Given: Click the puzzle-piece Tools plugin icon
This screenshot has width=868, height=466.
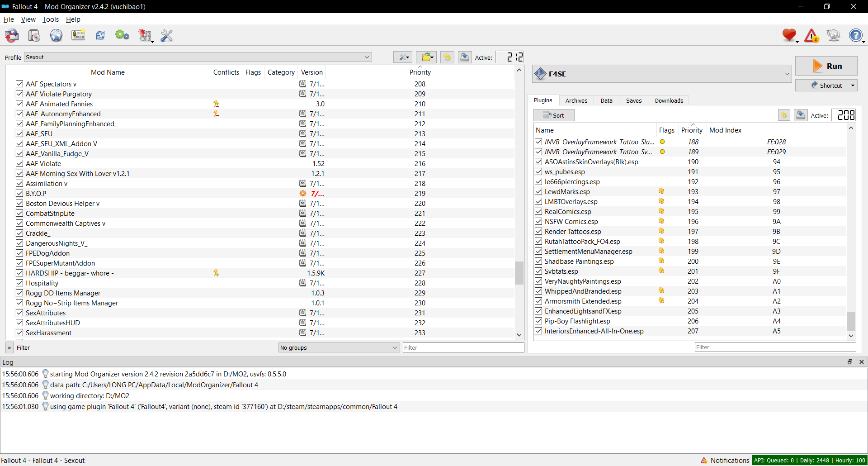Looking at the screenshot, I should [x=145, y=35].
